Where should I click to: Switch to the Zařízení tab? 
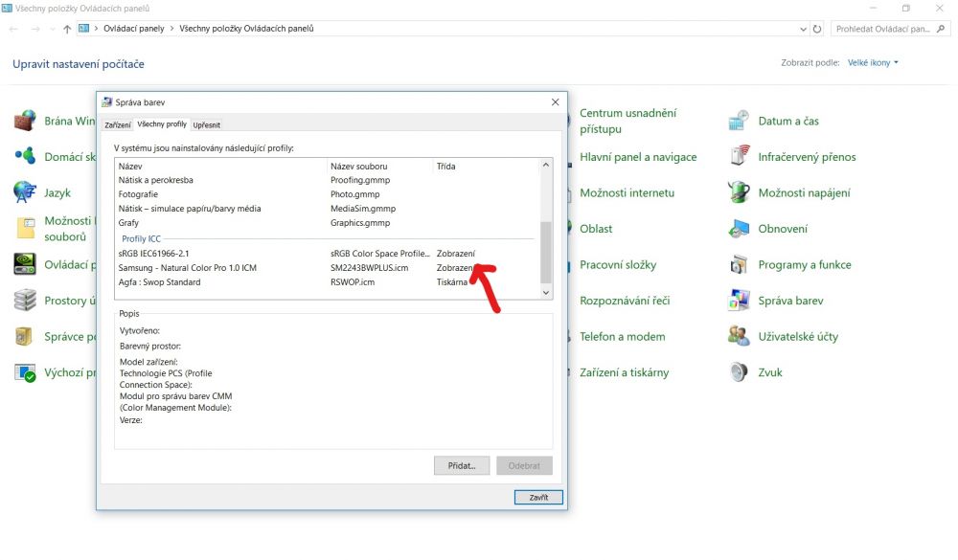[x=118, y=124]
